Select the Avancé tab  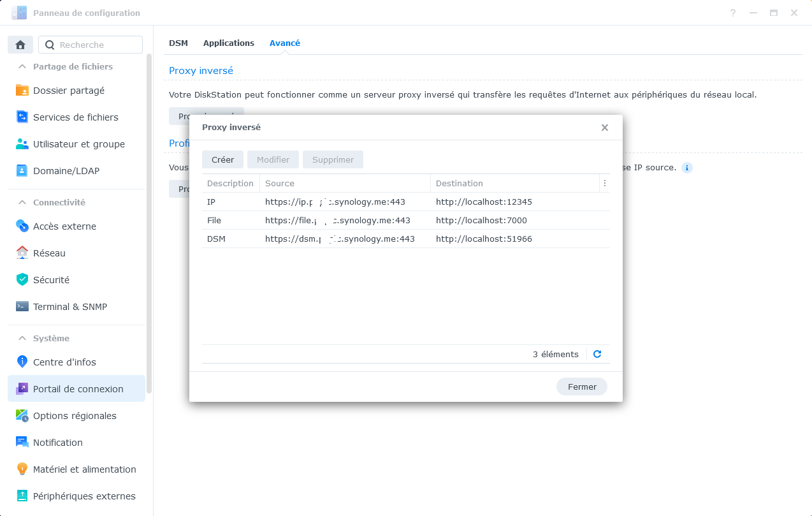[x=285, y=43]
